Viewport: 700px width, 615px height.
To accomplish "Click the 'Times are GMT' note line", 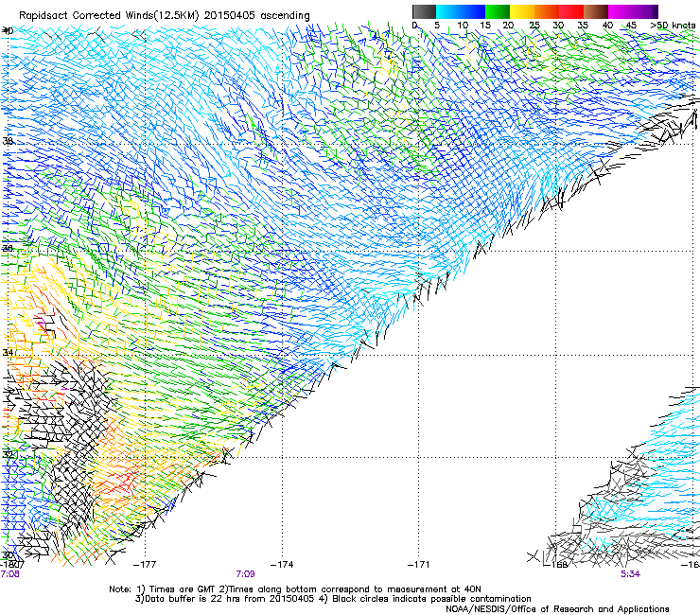I will click(x=295, y=589).
